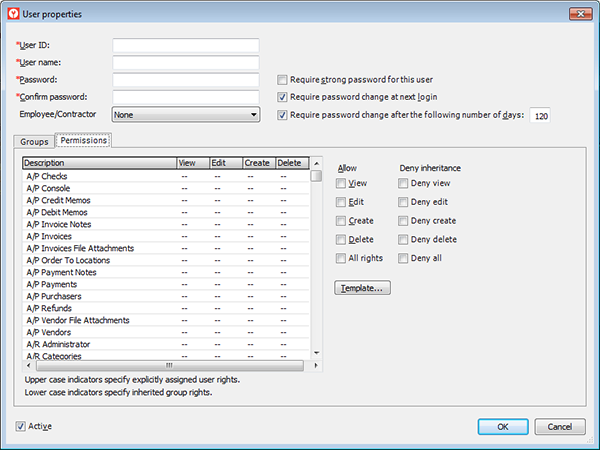Select the Permissions tab
The width and height of the screenshot is (600, 450).
(x=82, y=141)
